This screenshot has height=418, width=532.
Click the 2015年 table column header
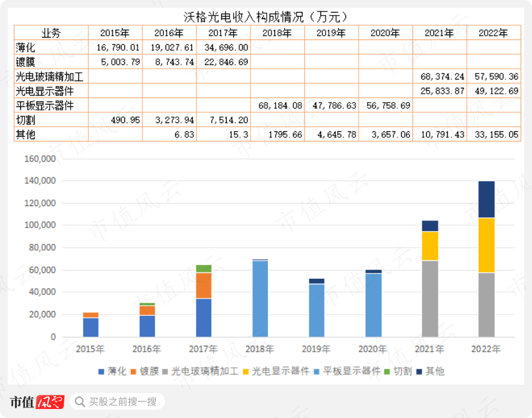115,33
